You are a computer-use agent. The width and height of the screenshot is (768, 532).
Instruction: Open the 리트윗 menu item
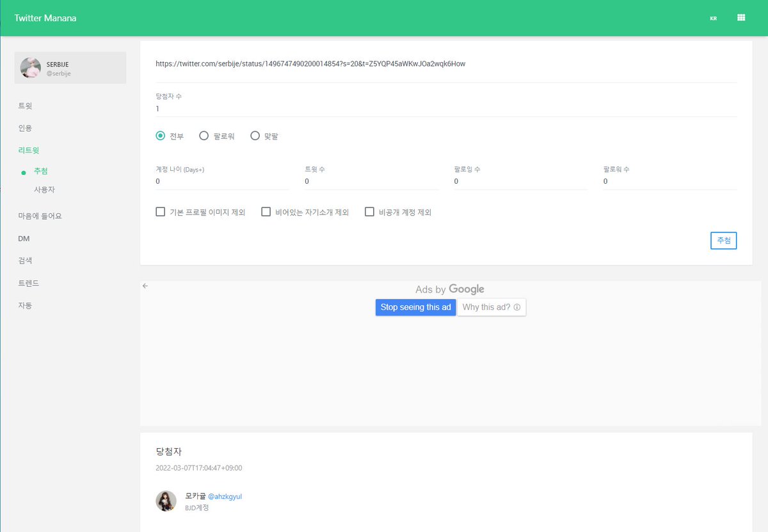tap(29, 150)
